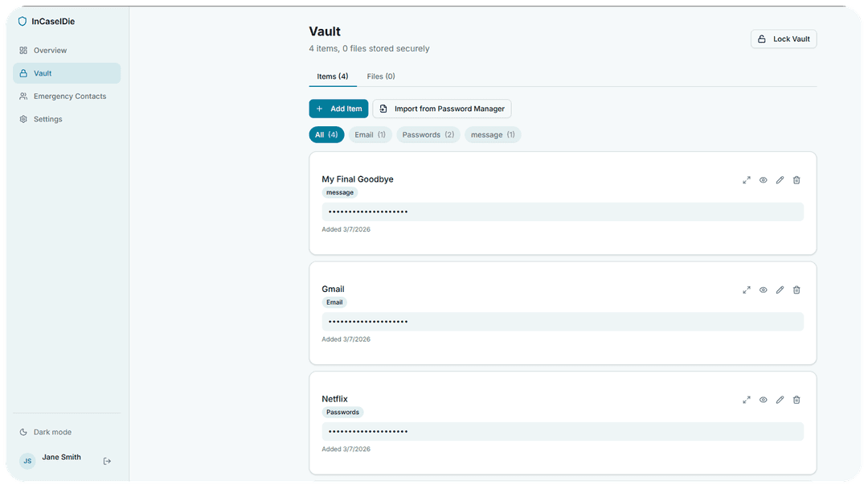Log out using the icon beside Jane Smith
The height and width of the screenshot is (489, 868).
(107, 461)
